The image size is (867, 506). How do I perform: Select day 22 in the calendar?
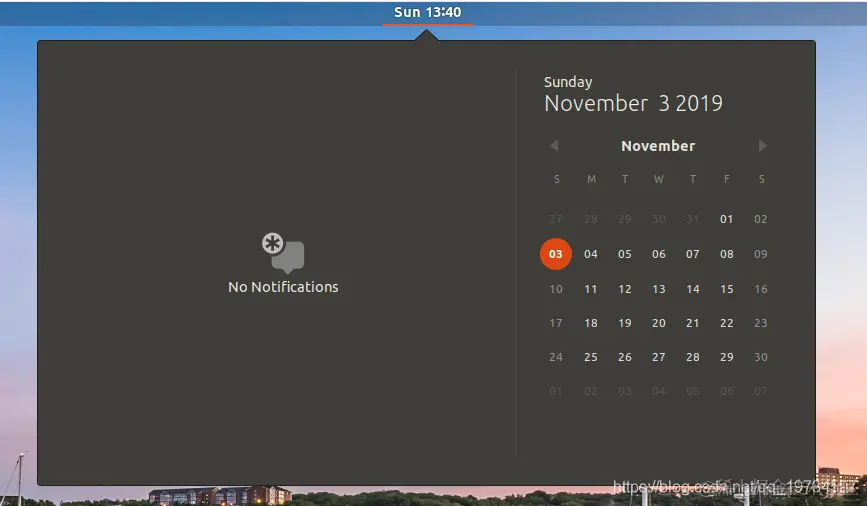coord(727,323)
